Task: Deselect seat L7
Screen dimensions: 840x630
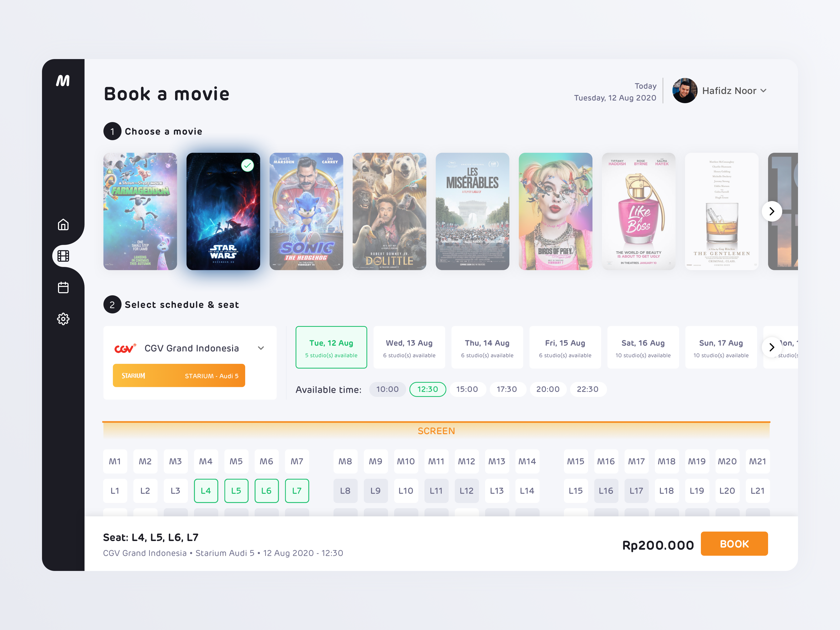Action: pos(297,491)
